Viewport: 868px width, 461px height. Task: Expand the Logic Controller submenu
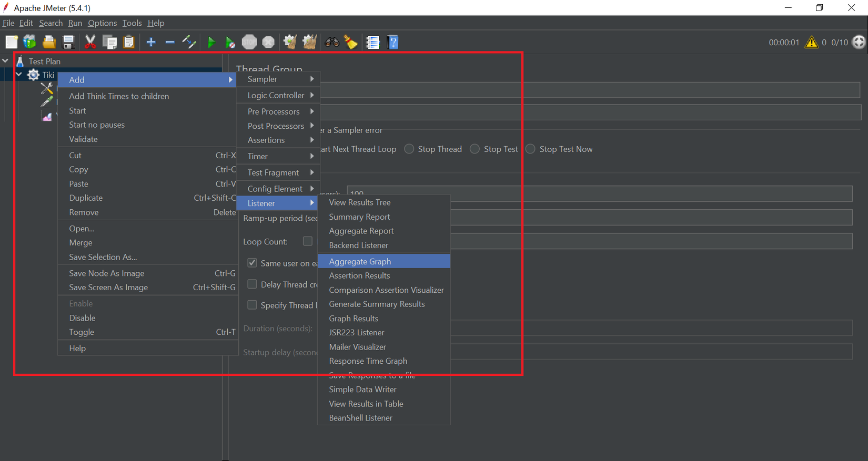[278, 95]
